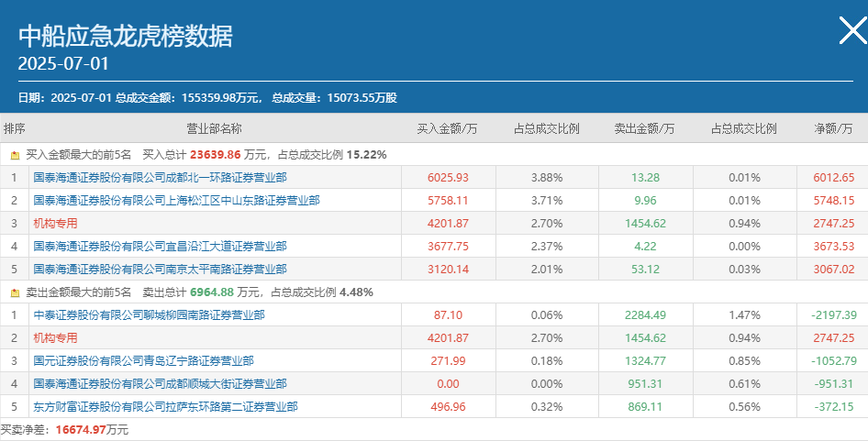Open 国元证券青岛辽宁路证券营业部 link

pyautogui.click(x=143, y=360)
